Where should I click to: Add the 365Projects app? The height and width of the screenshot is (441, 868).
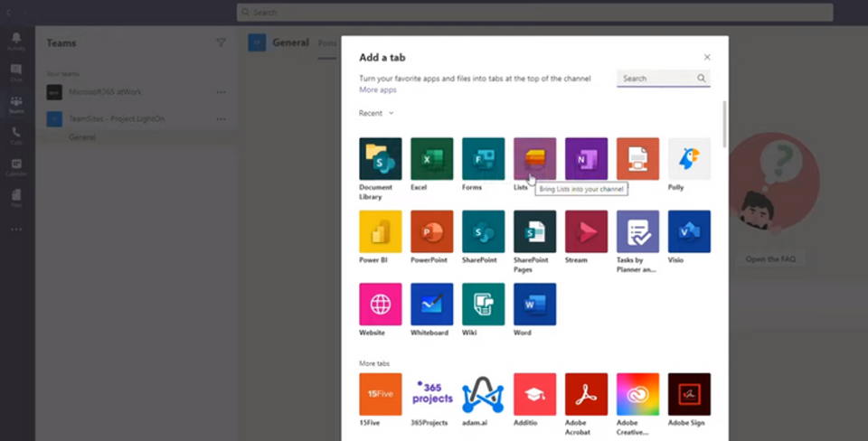point(432,394)
